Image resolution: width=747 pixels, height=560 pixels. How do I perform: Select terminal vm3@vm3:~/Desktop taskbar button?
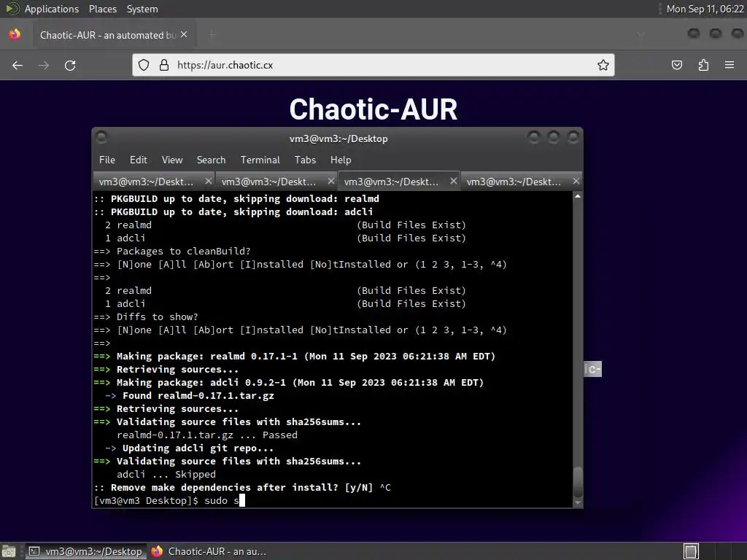86,551
